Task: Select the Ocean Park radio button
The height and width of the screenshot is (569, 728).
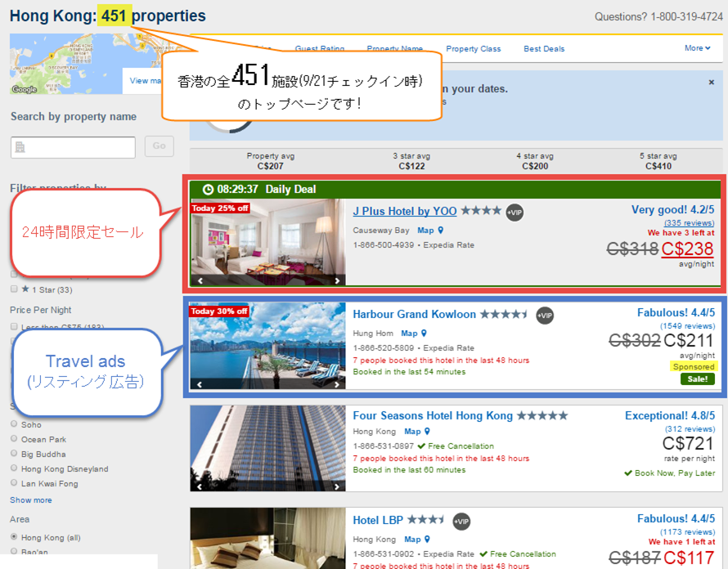Action: [14, 438]
